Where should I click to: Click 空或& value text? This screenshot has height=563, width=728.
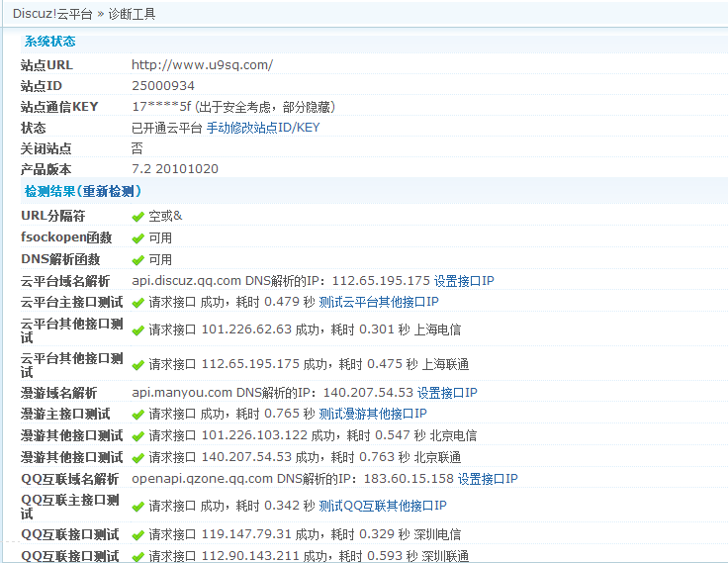(165, 216)
